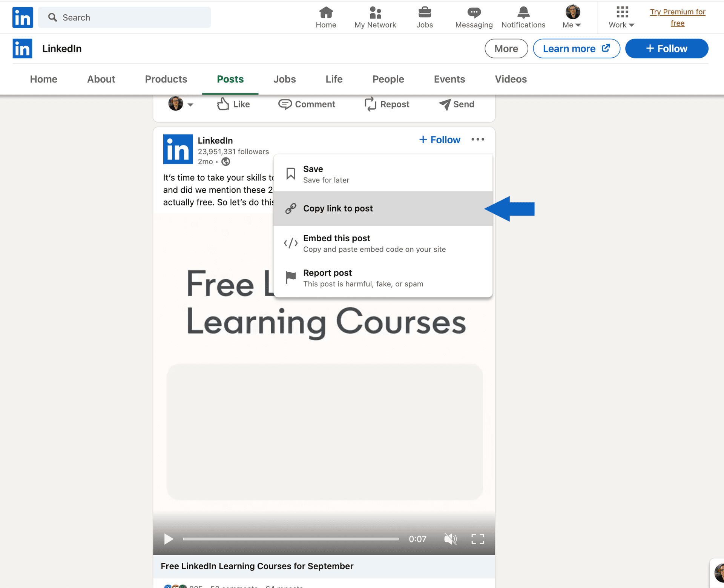Play the Free Learning Courses video
This screenshot has height=588, width=724.
point(169,539)
